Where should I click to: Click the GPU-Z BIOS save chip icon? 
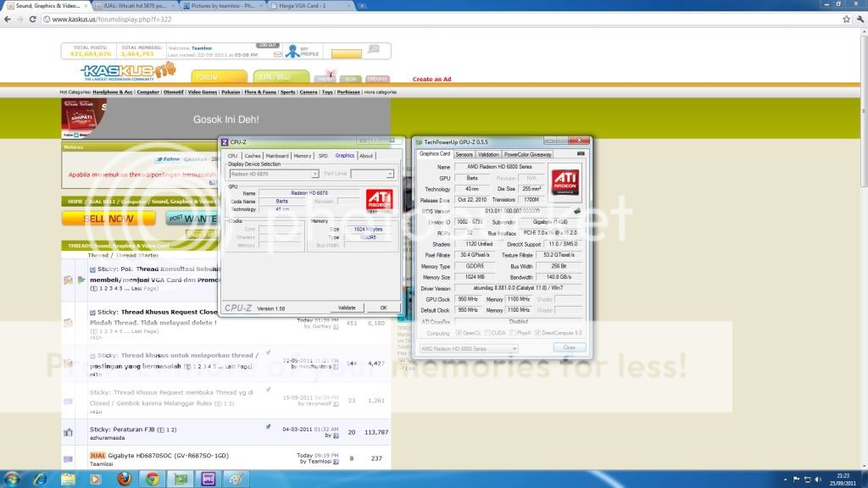[577, 211]
